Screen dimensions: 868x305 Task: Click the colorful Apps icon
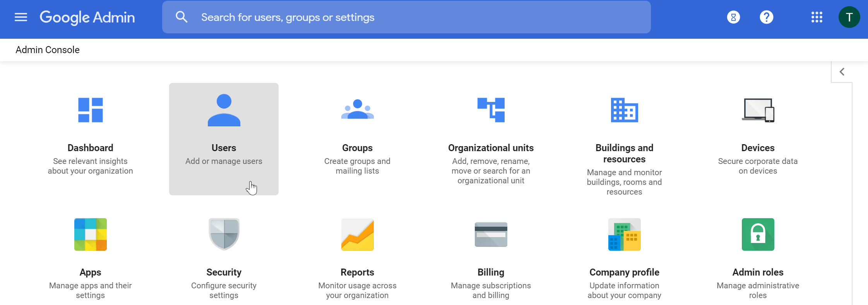coord(90,234)
